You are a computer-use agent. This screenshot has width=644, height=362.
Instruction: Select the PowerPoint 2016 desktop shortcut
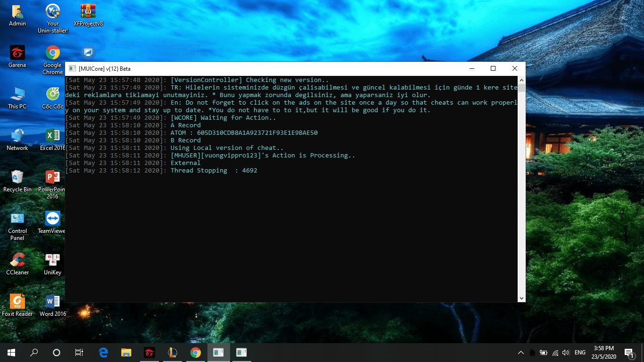(52, 184)
